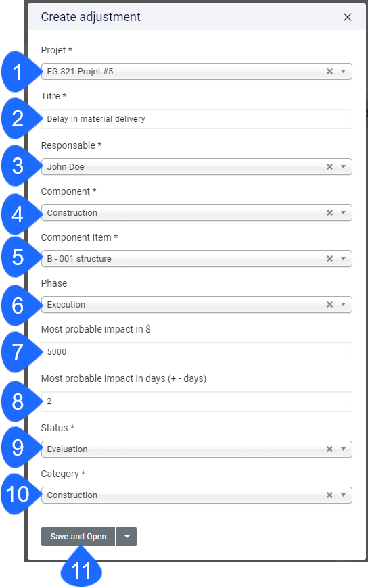The image size is (368, 588).
Task: Clear the Component field selection
Action: point(329,213)
